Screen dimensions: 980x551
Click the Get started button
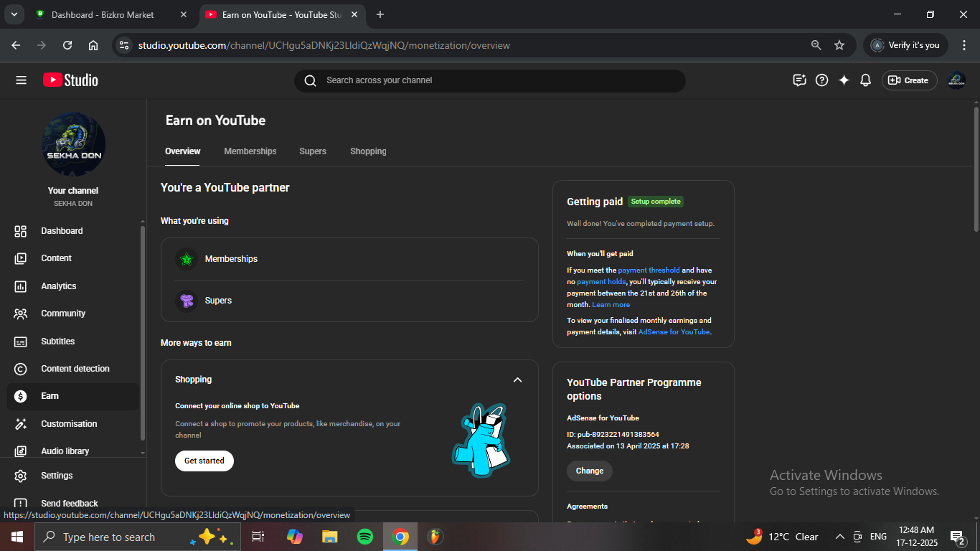(x=204, y=461)
